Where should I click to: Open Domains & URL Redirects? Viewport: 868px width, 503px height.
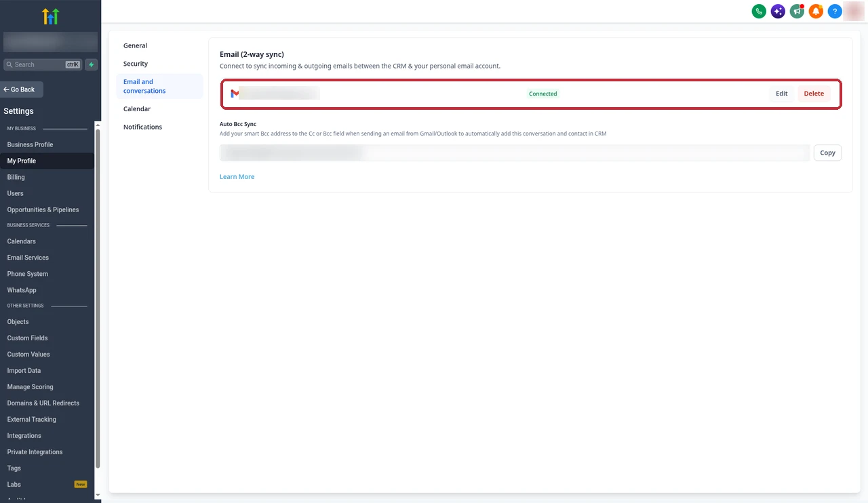pyautogui.click(x=43, y=403)
